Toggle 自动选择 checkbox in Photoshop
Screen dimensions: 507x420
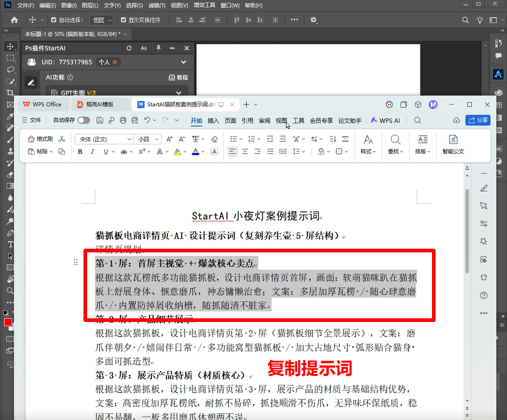click(x=54, y=20)
